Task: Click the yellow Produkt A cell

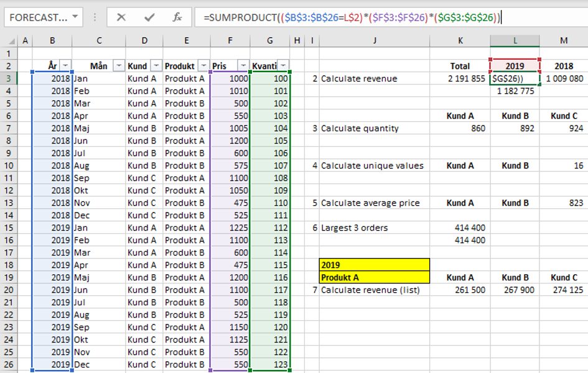Action: (x=374, y=277)
